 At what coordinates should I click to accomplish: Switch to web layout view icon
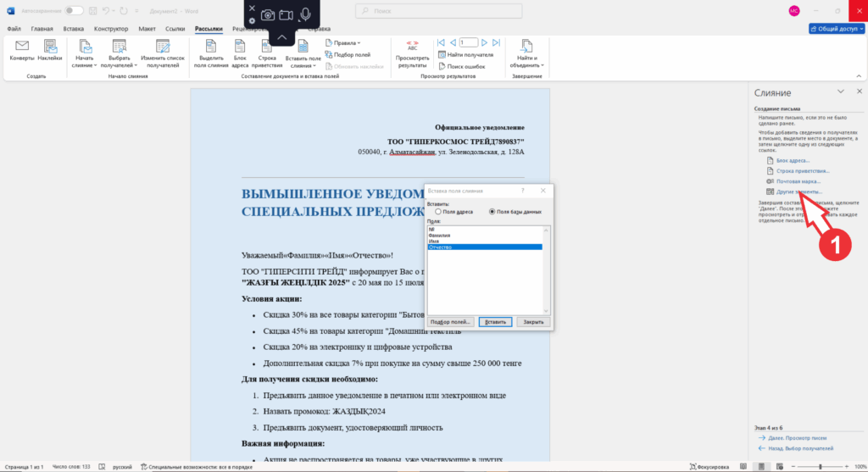[x=780, y=467]
